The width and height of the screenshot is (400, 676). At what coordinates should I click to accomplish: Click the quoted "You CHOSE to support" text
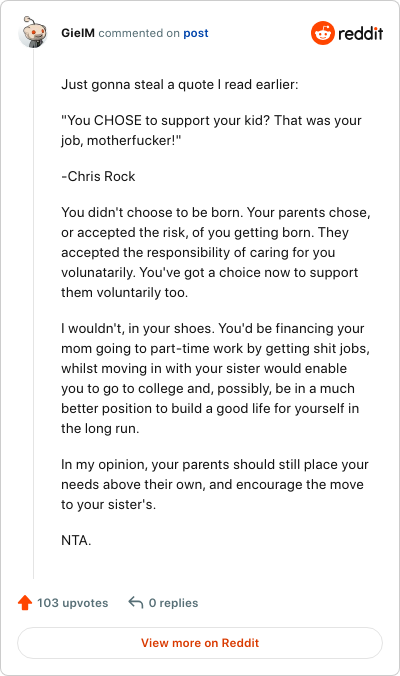pyautogui.click(x=211, y=131)
